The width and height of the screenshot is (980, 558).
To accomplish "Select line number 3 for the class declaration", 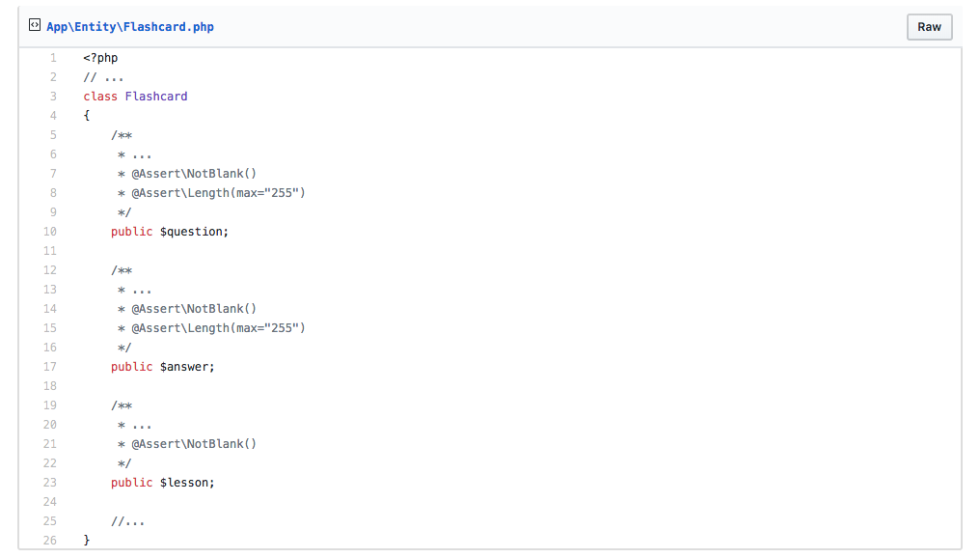I will pos(53,97).
